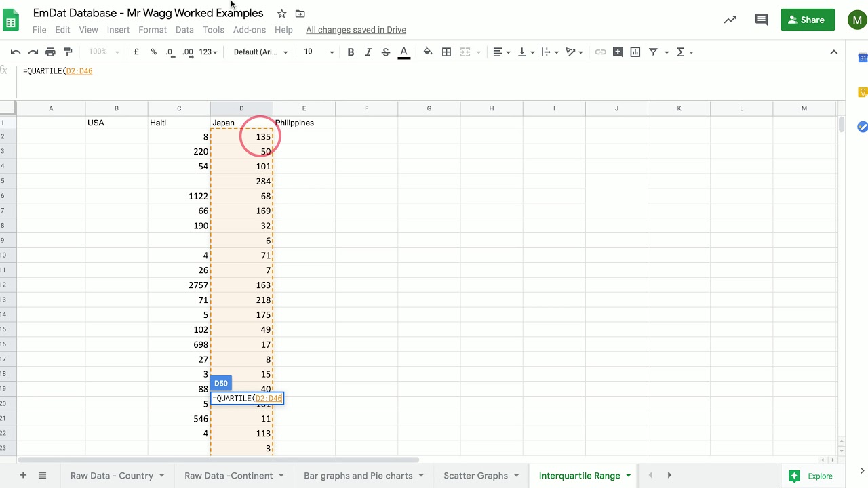Open vertical align dropdown
The height and width of the screenshot is (488, 868).
526,52
